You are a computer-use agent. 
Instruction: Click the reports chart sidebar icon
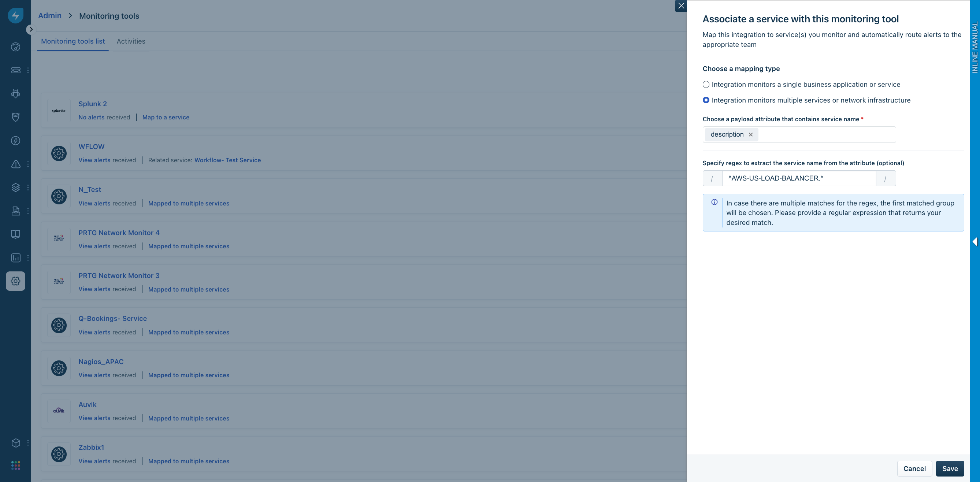pos(16,258)
